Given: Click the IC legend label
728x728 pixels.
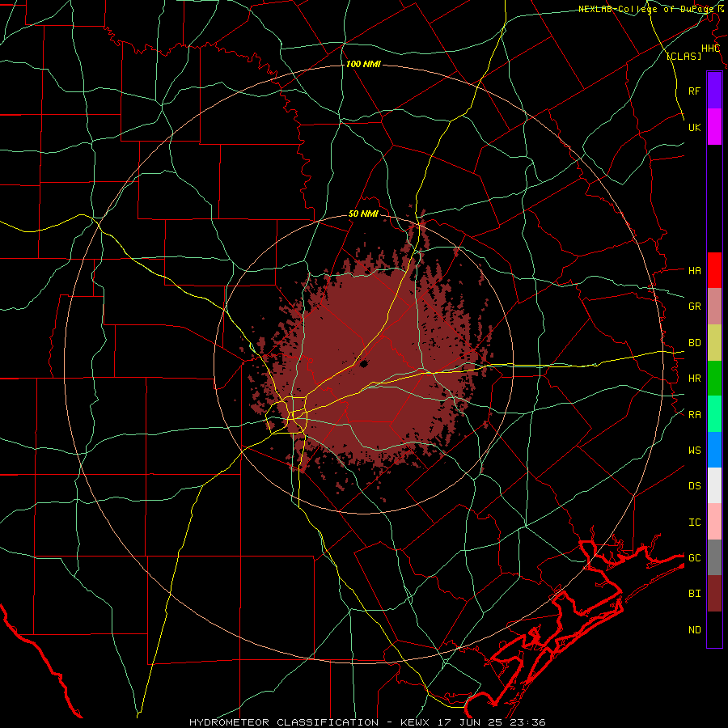Looking at the screenshot, I should 694,523.
